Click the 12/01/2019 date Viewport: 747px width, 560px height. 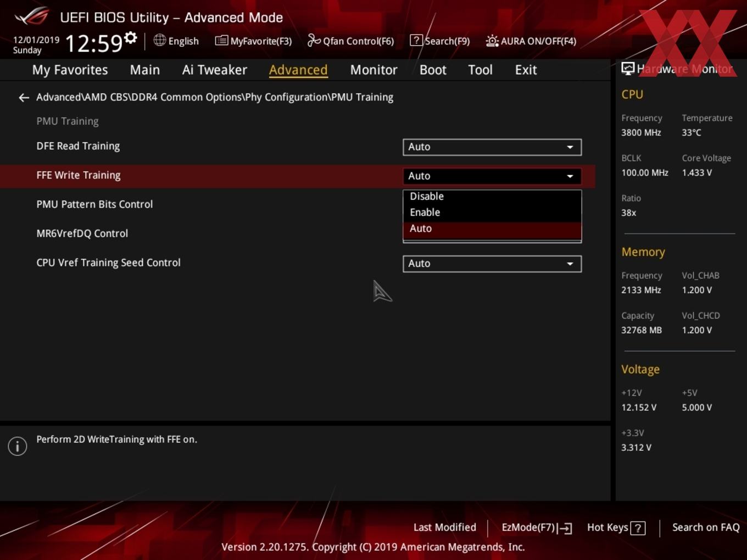36,40
